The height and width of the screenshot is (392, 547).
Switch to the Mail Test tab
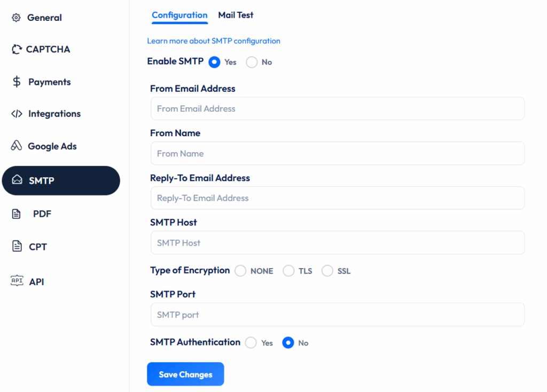tap(236, 15)
